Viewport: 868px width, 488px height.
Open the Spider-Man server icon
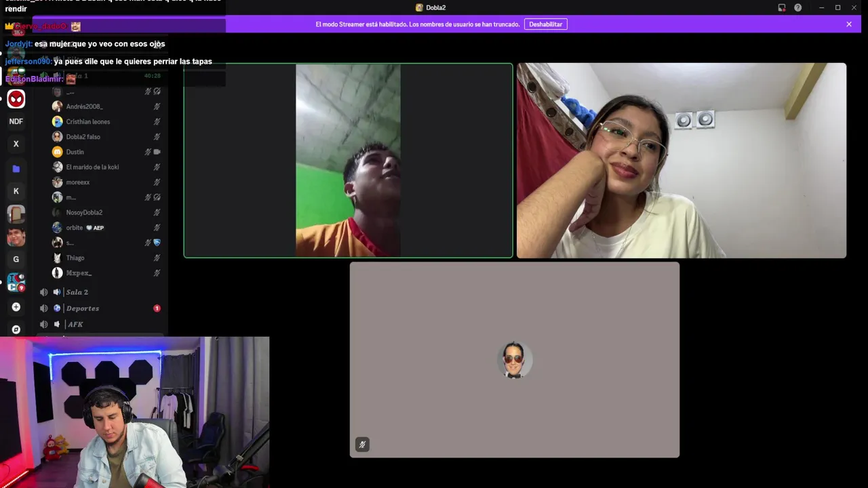[x=16, y=99]
